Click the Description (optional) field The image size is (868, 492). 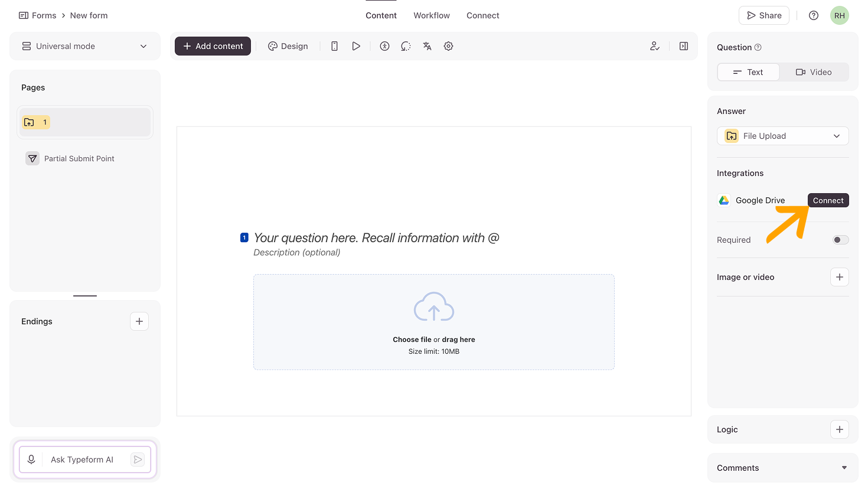click(x=297, y=252)
